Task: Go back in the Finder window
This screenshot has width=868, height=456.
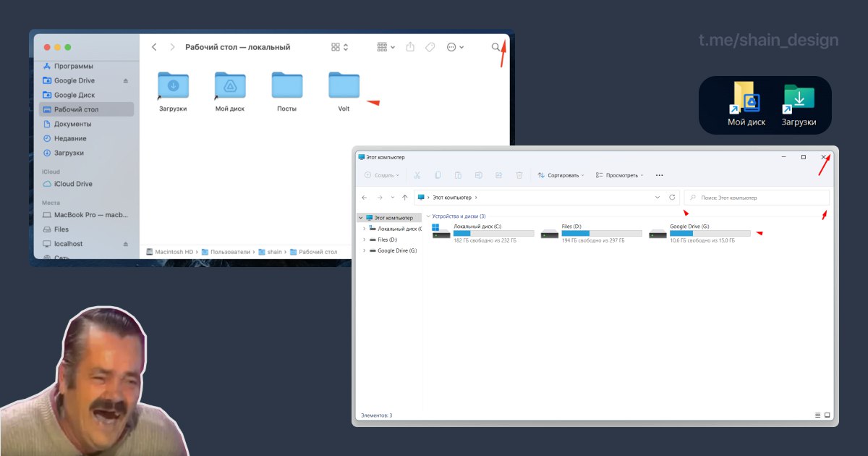Action: [154, 47]
